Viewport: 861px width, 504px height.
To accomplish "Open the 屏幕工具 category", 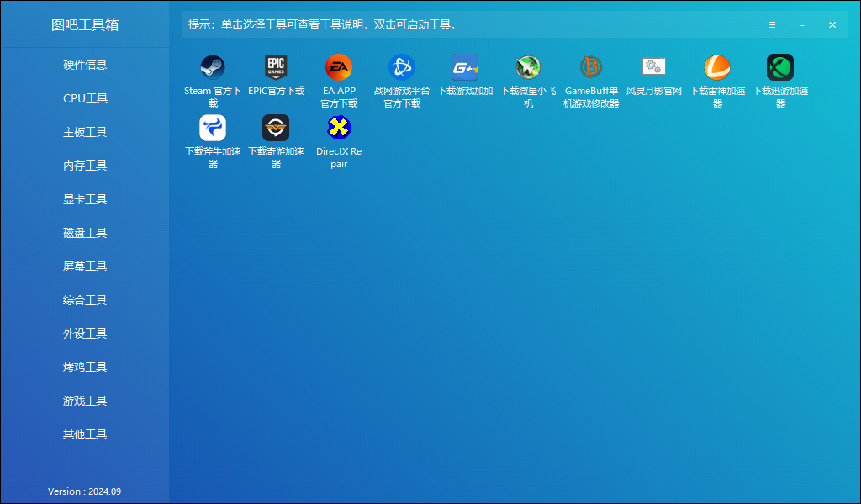I will tap(85, 266).
